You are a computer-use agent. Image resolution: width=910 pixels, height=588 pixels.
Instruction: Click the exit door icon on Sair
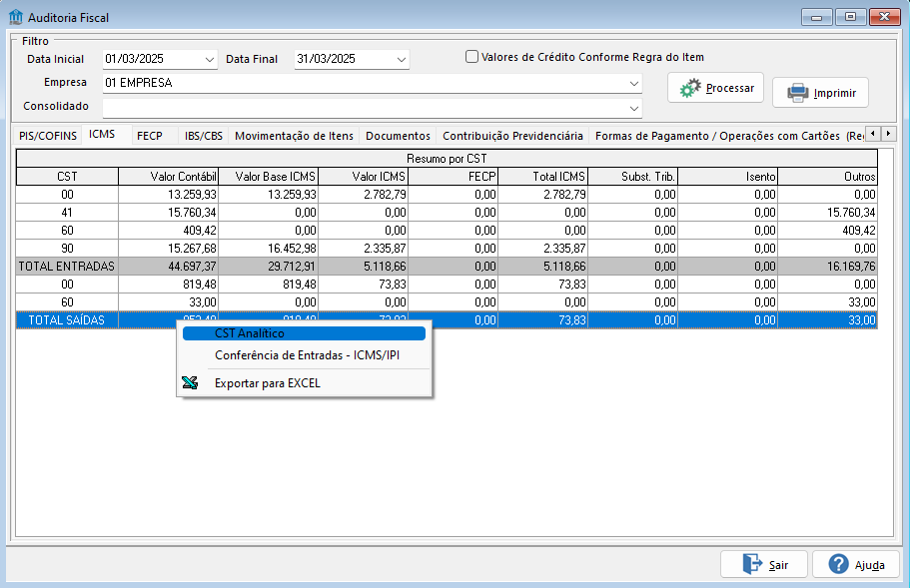pos(752,564)
